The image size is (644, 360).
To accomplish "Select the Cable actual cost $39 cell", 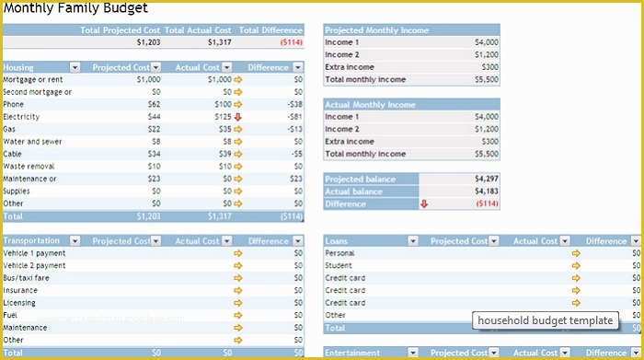I will click(x=225, y=154).
